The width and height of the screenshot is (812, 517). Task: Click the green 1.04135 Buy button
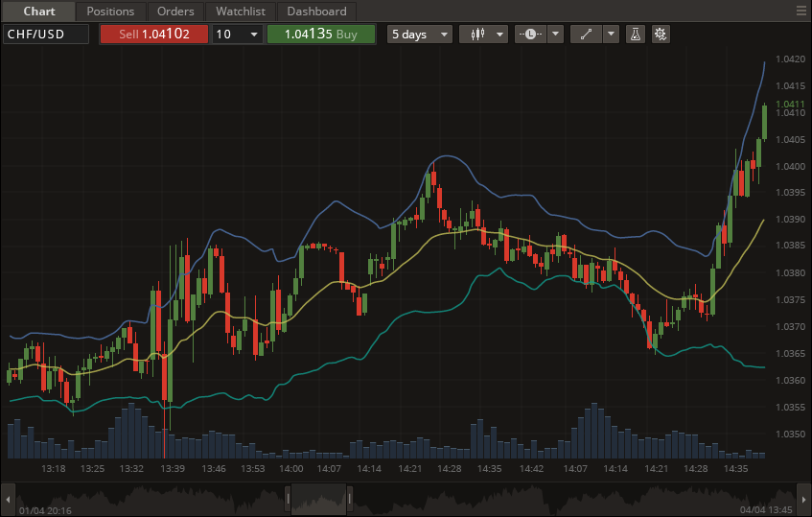tap(321, 35)
